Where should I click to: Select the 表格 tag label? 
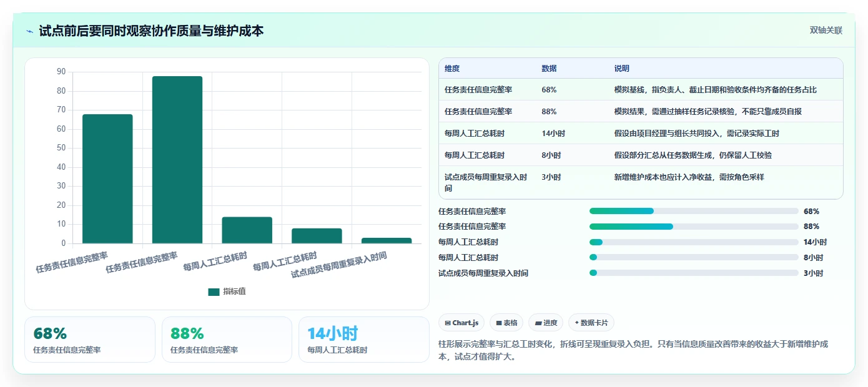click(x=511, y=323)
